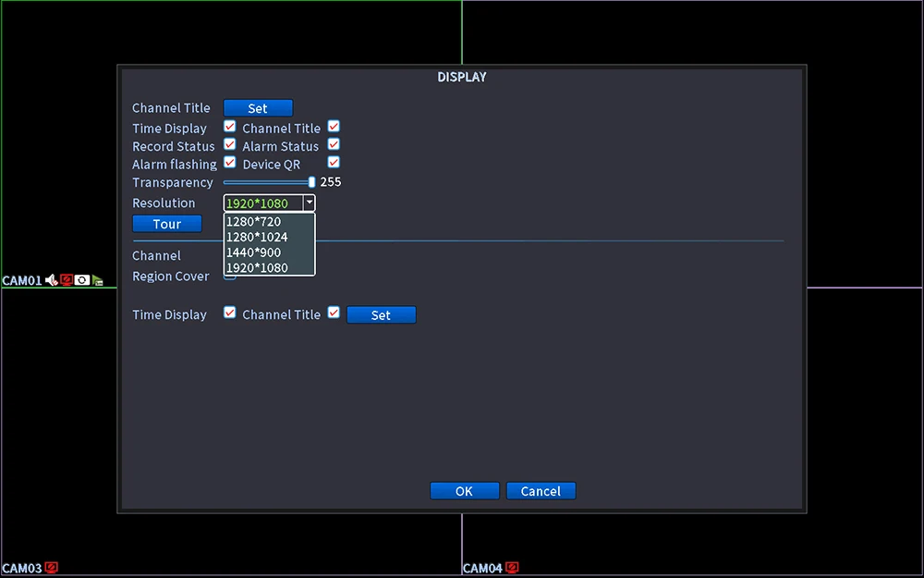
Task: Uncheck the top Time Display checkbox
Action: click(230, 127)
